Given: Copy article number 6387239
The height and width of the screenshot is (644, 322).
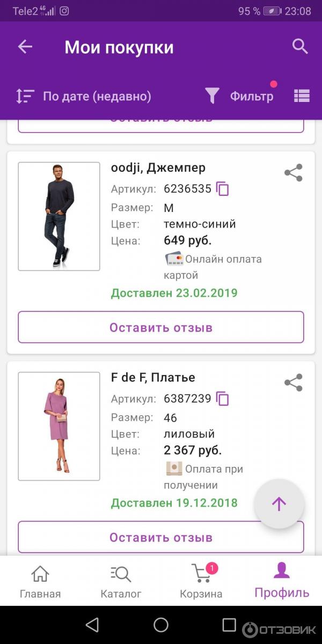Looking at the screenshot, I should (222, 399).
